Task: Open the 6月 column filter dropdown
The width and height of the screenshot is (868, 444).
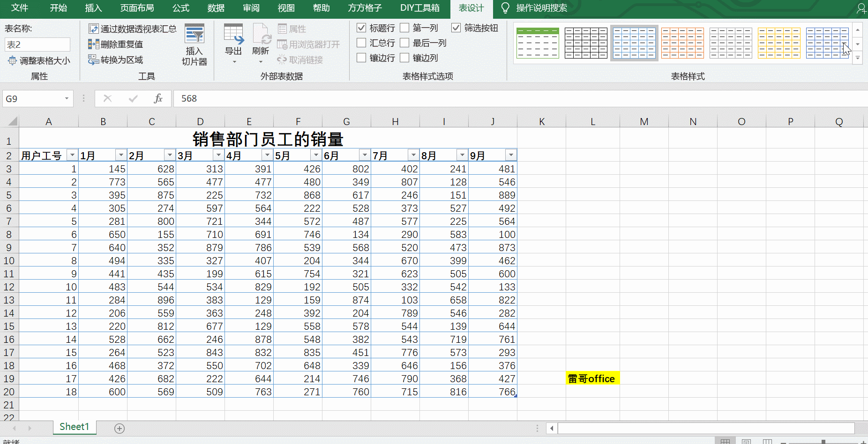Action: [x=365, y=155]
